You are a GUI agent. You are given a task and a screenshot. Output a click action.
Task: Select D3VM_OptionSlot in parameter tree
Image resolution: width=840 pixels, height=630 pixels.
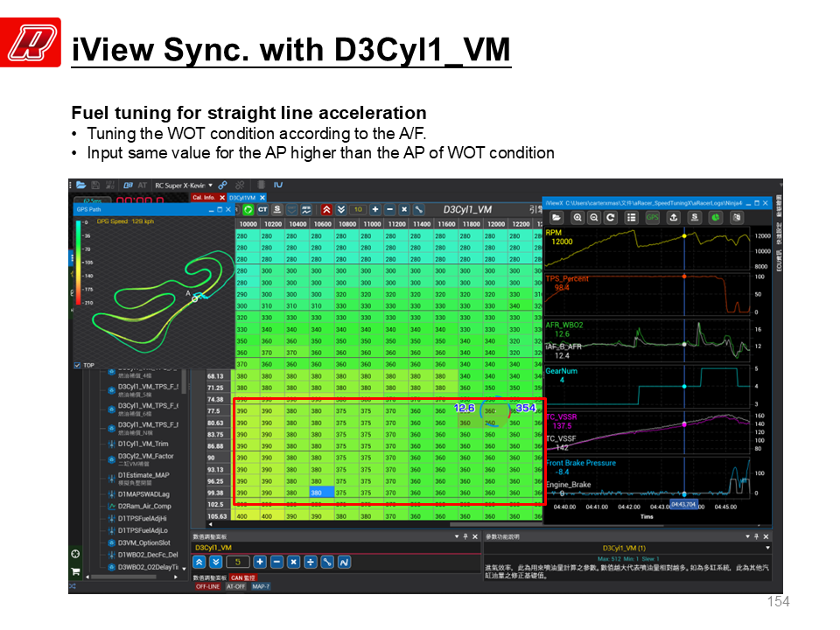(x=143, y=542)
